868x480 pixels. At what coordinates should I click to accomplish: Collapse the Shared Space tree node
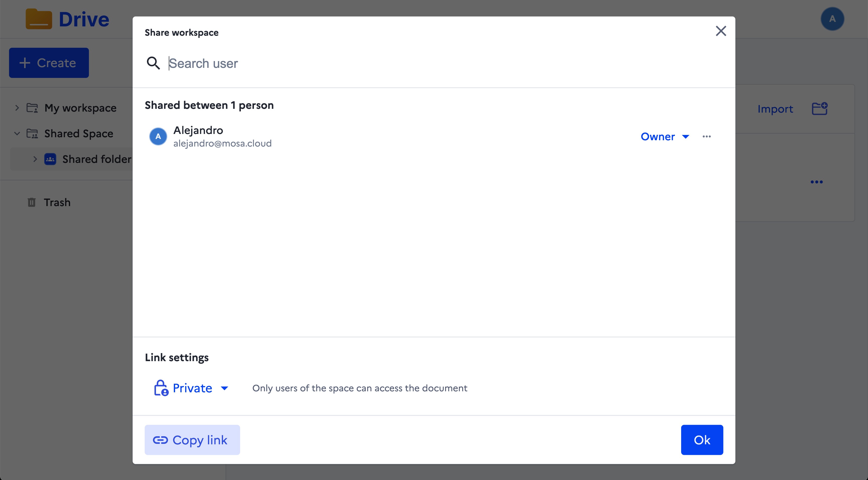[17, 133]
